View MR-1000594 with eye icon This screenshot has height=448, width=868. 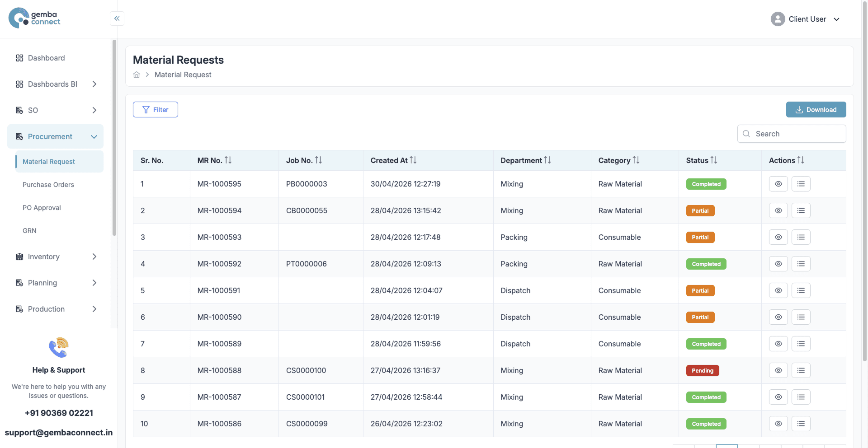[778, 210]
